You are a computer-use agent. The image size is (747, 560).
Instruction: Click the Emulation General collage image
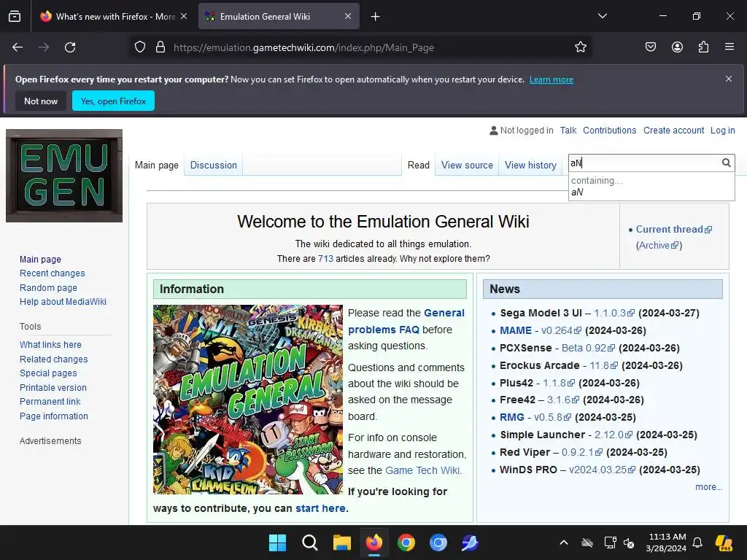[248, 400]
